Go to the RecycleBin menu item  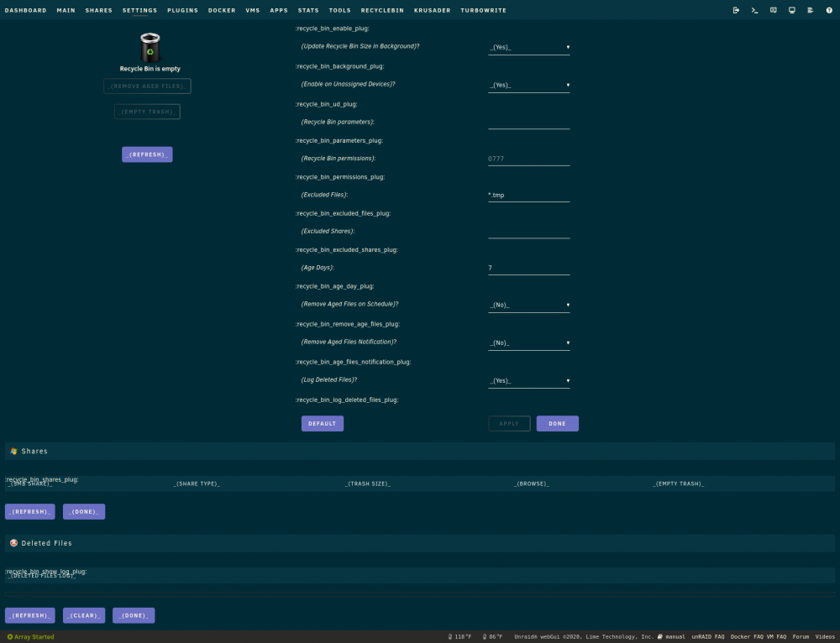click(382, 10)
